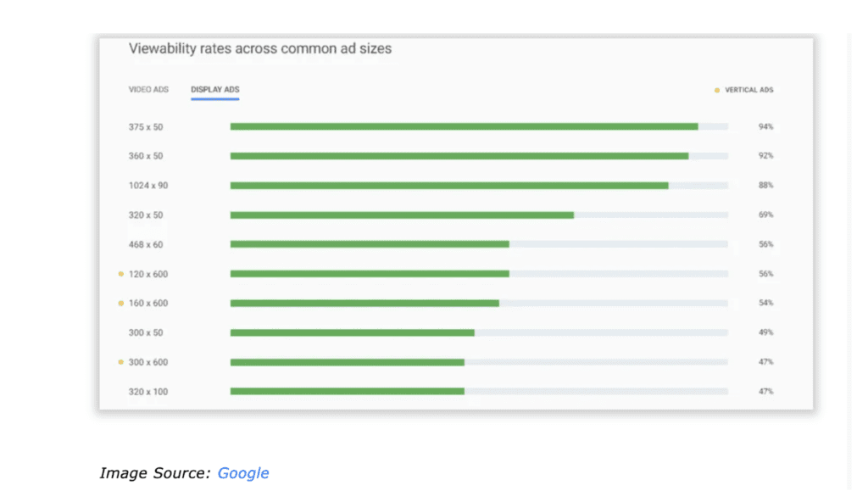
Task: Click the 320 x 100 green bar
Action: (347, 392)
